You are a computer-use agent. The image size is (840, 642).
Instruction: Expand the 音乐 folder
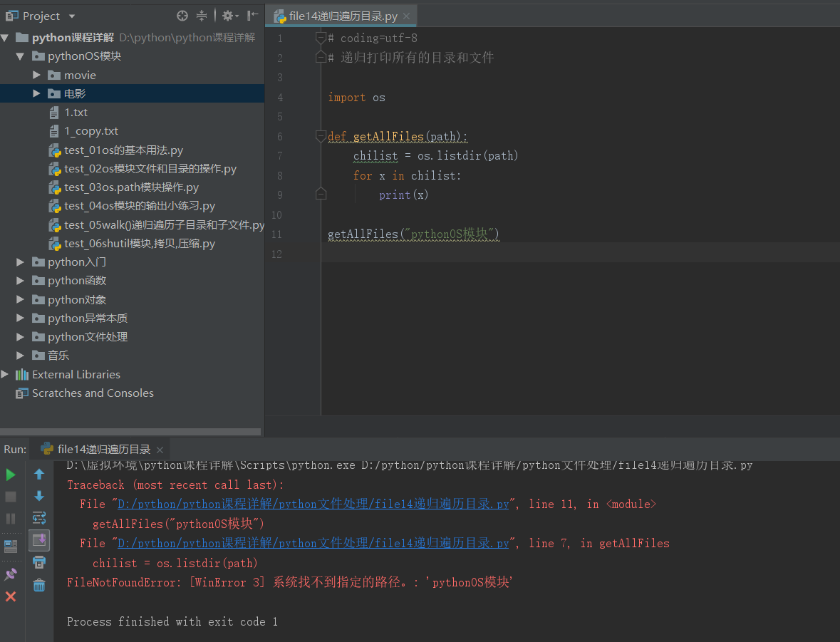click(x=21, y=356)
